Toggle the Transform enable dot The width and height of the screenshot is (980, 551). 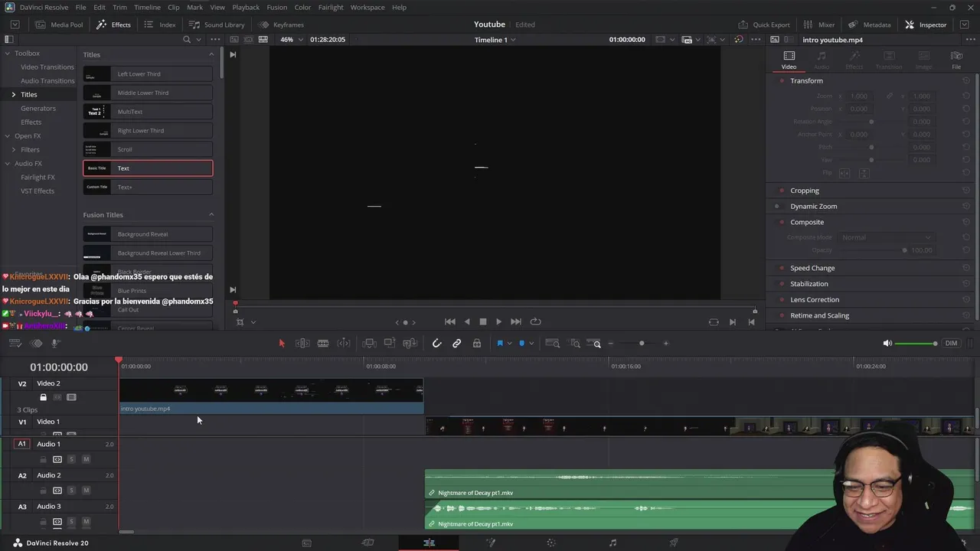[x=782, y=80]
